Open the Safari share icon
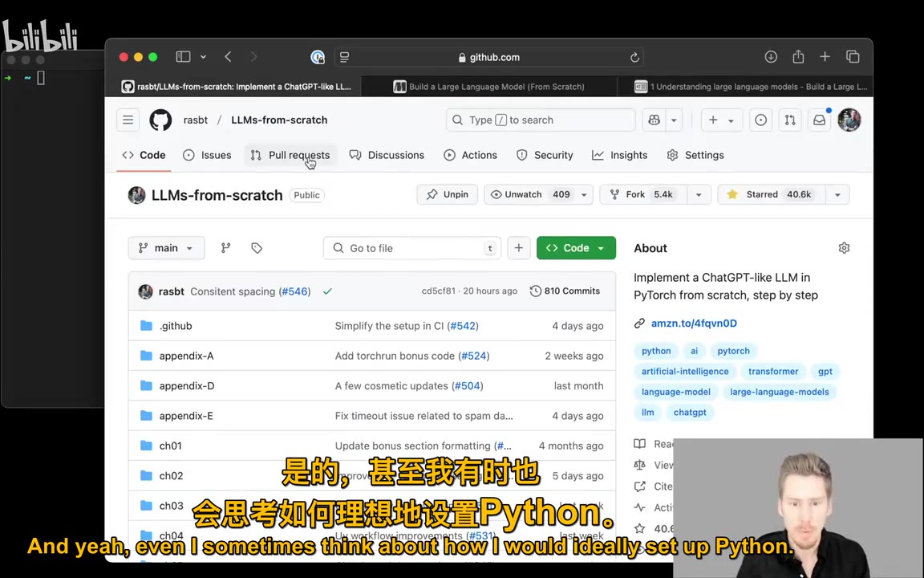This screenshot has width=924, height=578. [798, 57]
